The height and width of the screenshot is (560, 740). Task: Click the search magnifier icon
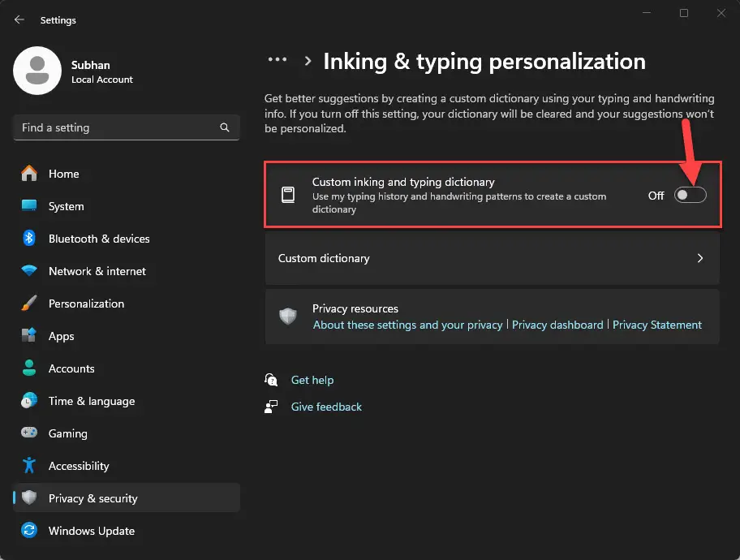coord(225,127)
